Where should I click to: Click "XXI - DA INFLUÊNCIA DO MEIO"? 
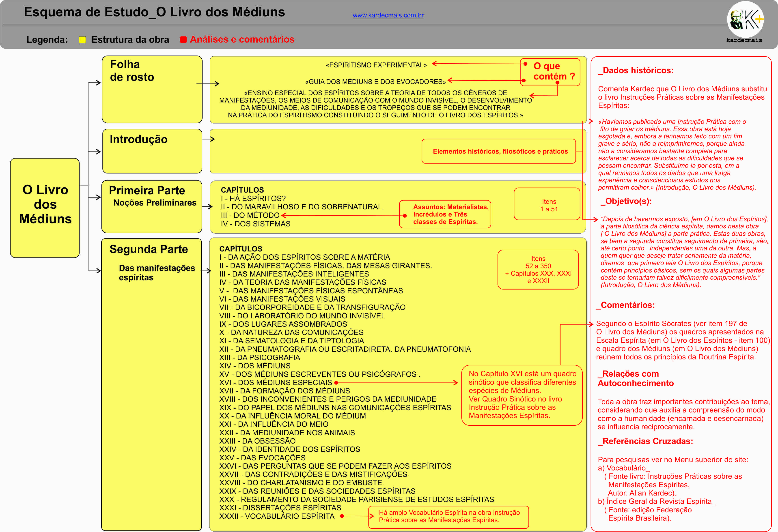point(274,424)
